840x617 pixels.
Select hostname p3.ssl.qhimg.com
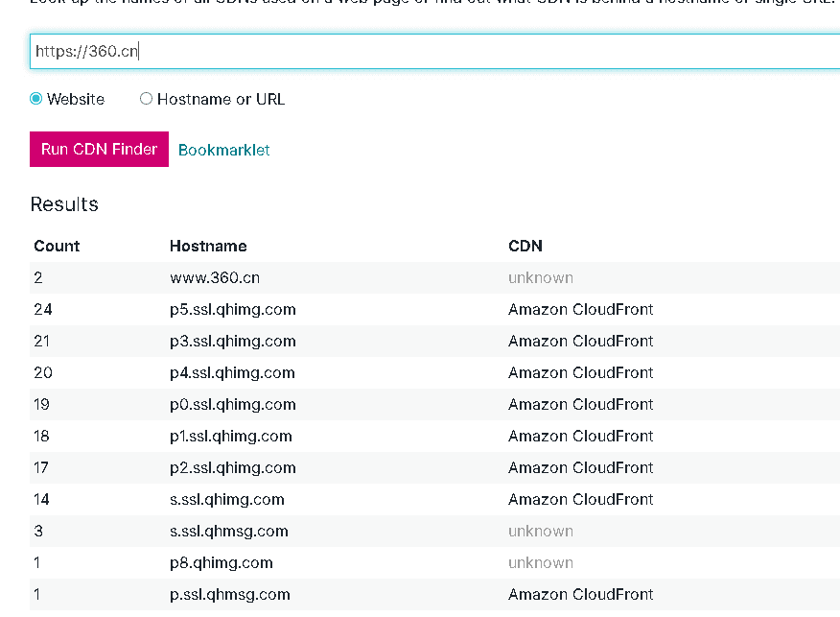232,341
